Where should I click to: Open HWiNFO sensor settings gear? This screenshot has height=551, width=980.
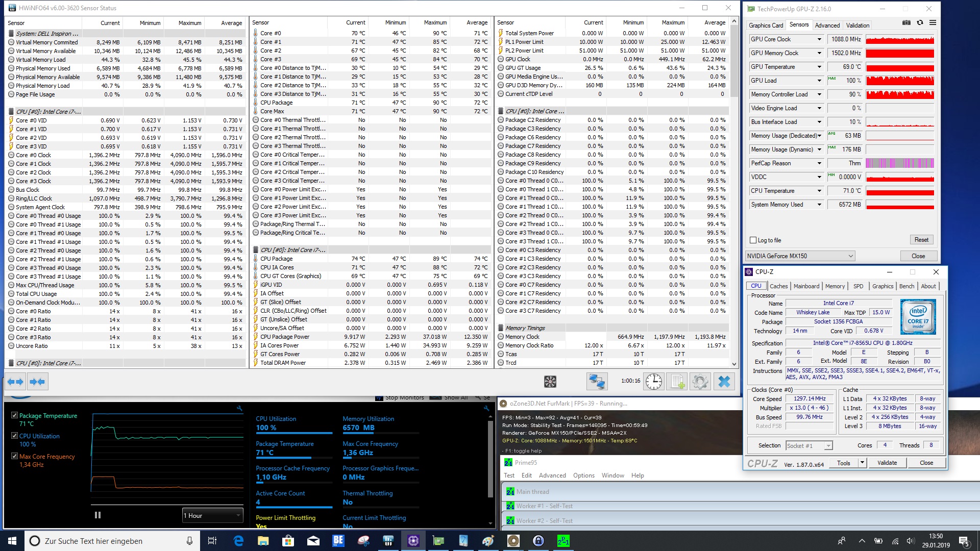tap(700, 382)
